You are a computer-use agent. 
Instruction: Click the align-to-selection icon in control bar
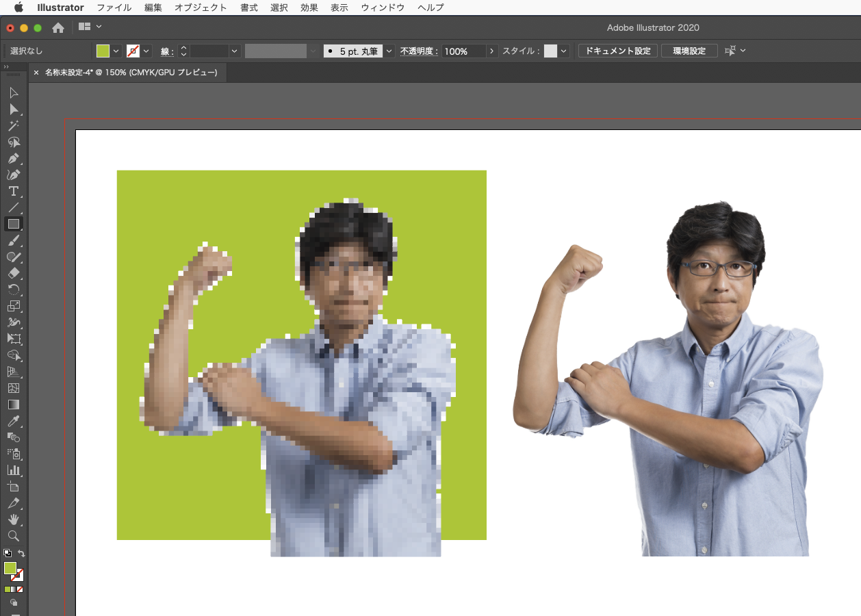click(730, 51)
